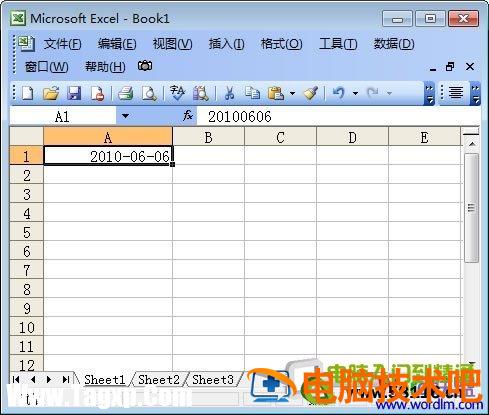Image resolution: width=489 pixels, height=415 pixels.
Task: Expand the Name Box dropdown arrow
Action: click(x=125, y=116)
